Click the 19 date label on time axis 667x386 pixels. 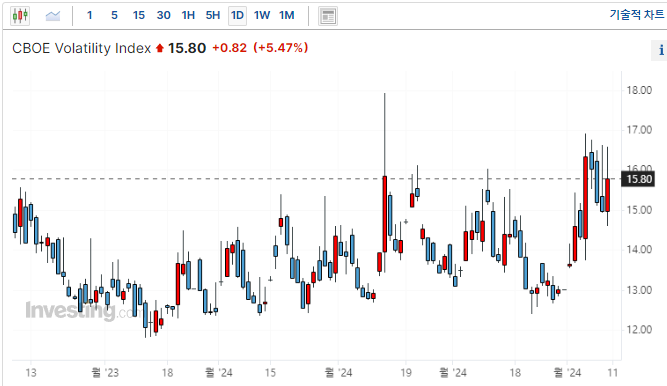pyautogui.click(x=406, y=373)
